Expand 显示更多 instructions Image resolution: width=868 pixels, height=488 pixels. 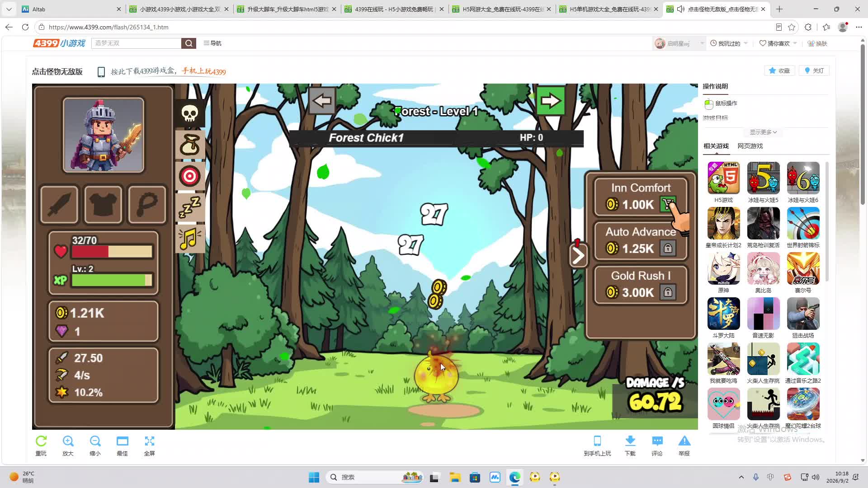point(763,132)
